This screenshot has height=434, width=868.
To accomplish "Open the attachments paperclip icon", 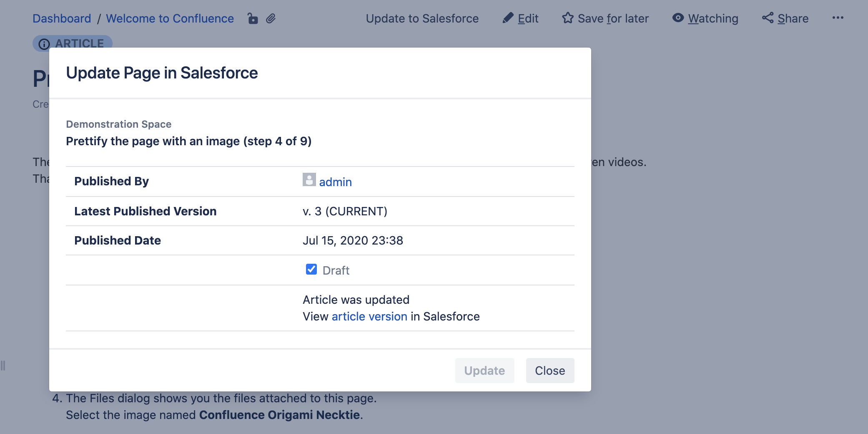I will [271, 19].
